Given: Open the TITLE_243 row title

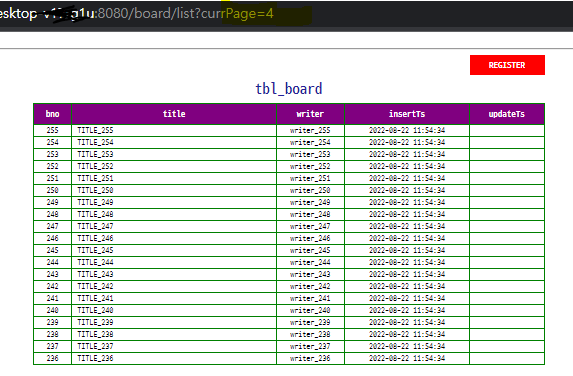Looking at the screenshot, I should (95, 274).
